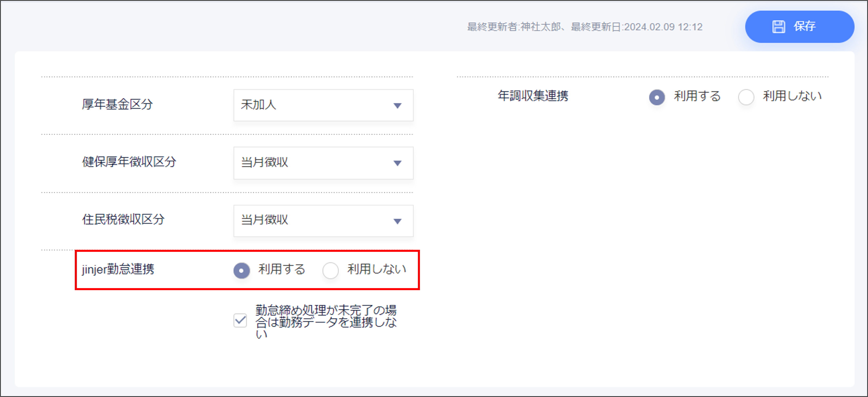Click the 年調収集連携 label
The width and height of the screenshot is (868, 397).
click(533, 96)
